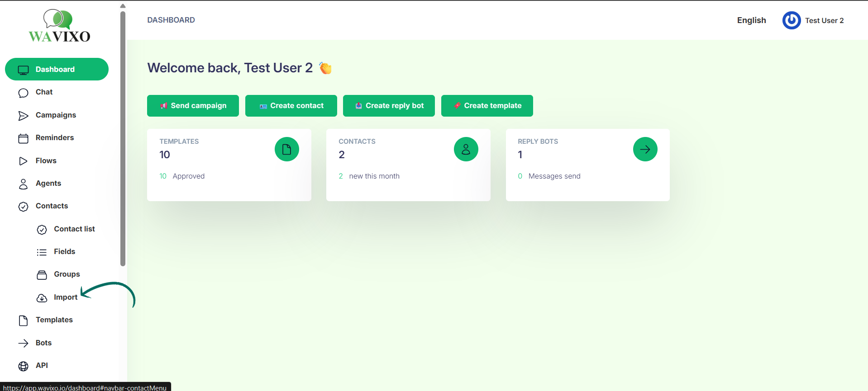Open the English language selector
The image size is (868, 391).
(751, 20)
